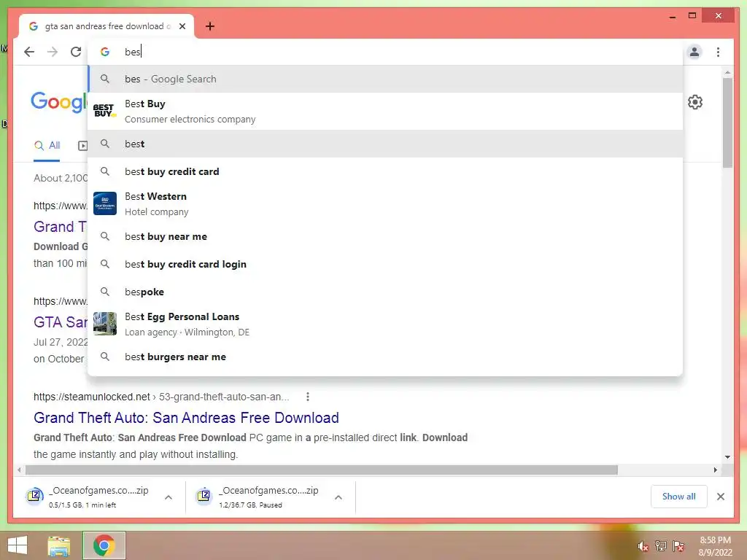Select the 'bespoke' suggestion
The width and height of the screenshot is (747, 560).
coord(386,292)
